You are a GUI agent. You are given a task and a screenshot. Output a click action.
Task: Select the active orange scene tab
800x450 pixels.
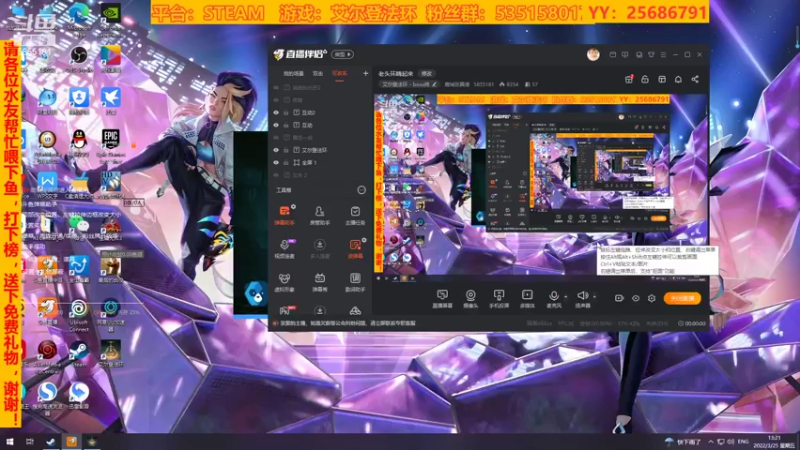(x=339, y=73)
